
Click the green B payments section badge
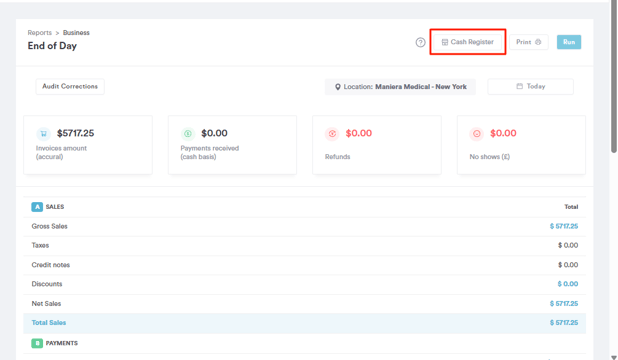(37, 343)
